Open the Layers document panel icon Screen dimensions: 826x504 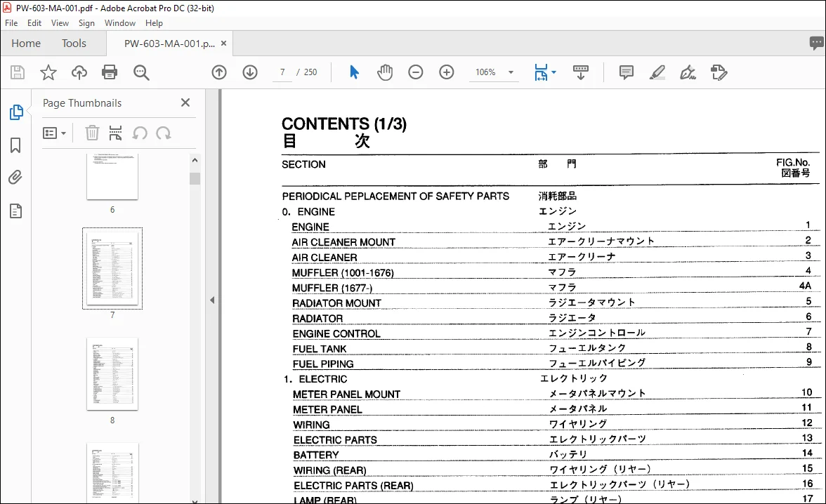click(x=15, y=211)
